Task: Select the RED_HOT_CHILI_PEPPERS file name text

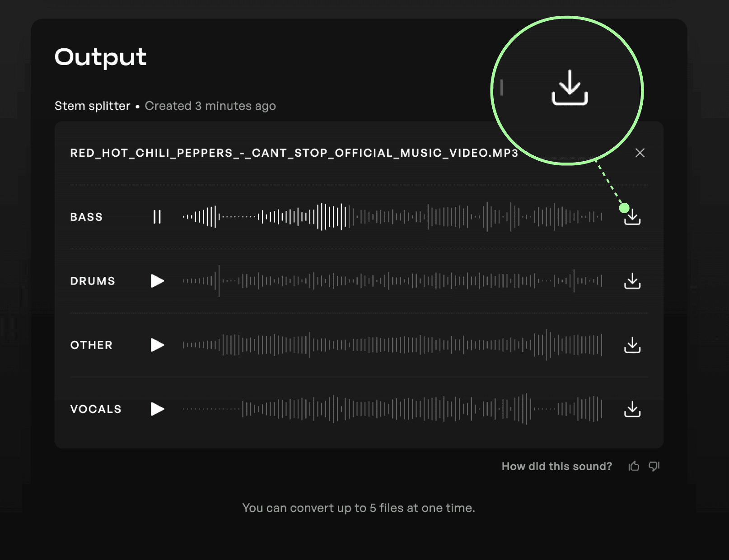Action: [294, 153]
